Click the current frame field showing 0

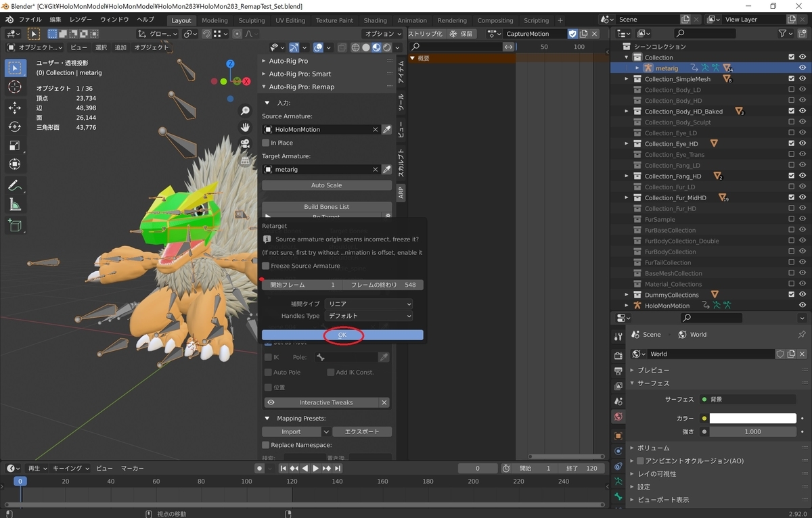click(477, 468)
